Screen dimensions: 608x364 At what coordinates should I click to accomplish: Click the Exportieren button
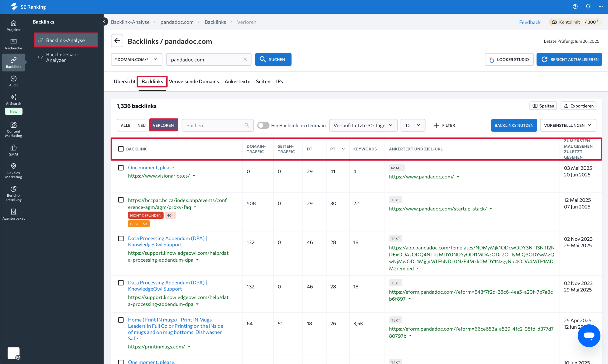coord(578,106)
